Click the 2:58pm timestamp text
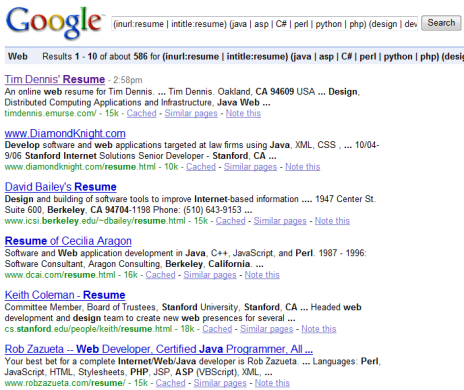 click(128, 80)
